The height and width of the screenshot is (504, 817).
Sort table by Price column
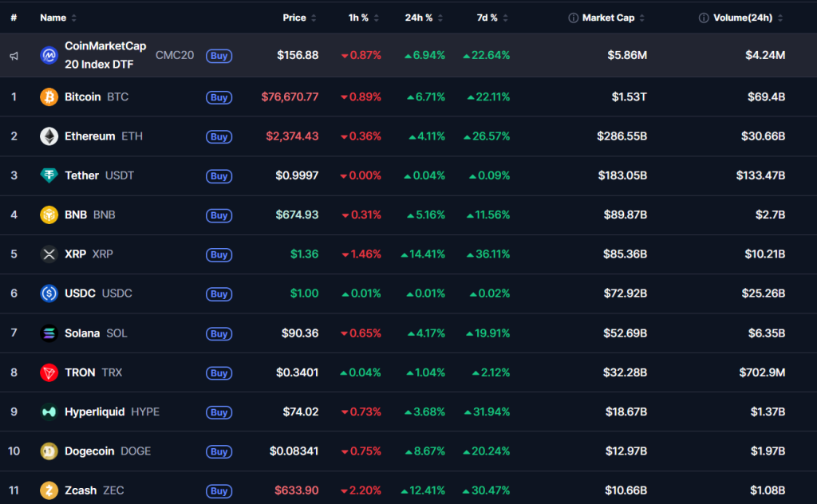point(299,18)
